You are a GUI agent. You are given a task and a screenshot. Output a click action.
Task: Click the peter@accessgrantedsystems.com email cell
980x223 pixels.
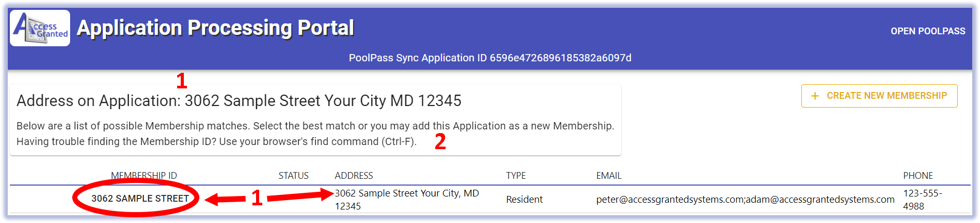tap(745, 200)
